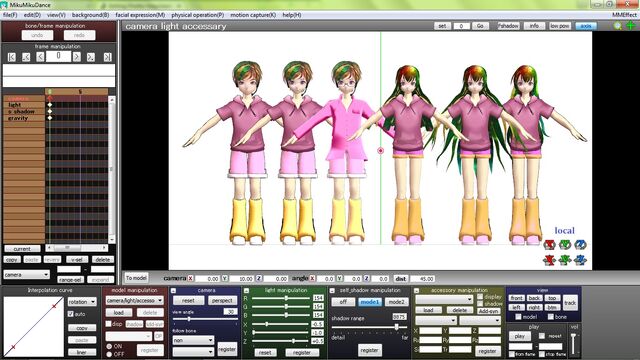This screenshot has height=360, width=640.
Task: Open the MMEffect menu
Action: [x=624, y=15]
